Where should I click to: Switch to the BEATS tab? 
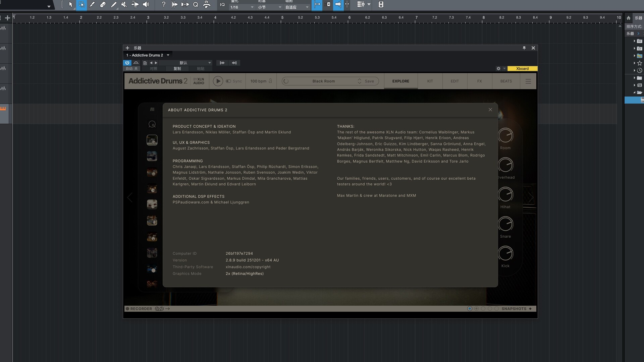pyautogui.click(x=506, y=81)
